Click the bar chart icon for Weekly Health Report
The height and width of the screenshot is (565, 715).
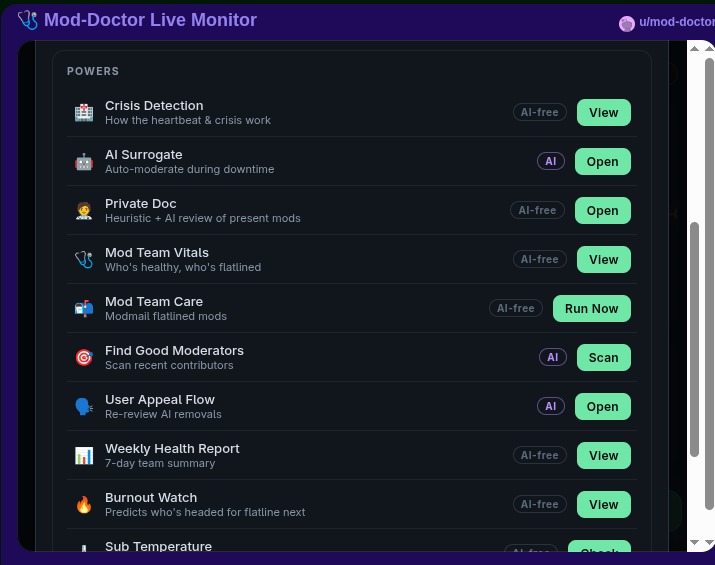[x=84, y=456]
